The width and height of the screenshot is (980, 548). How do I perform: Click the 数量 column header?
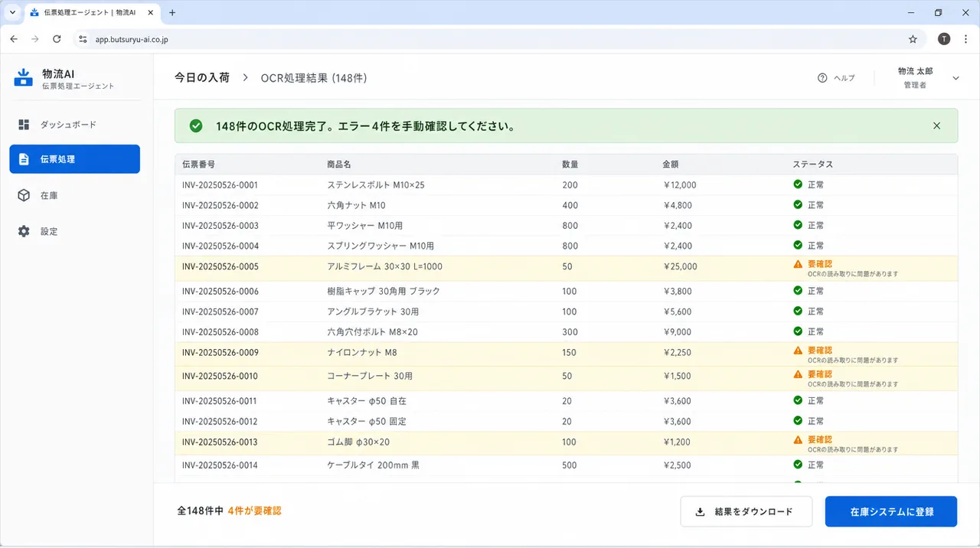pos(570,164)
